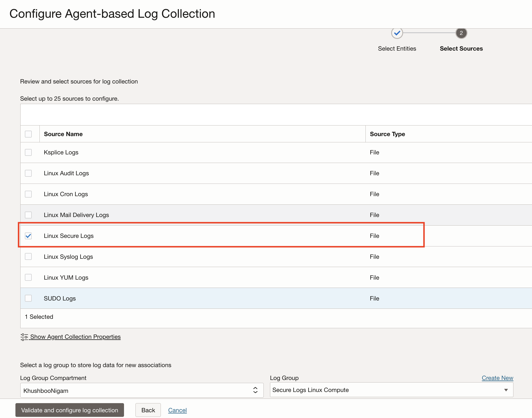Enable the Linux Audit Logs checkbox
Viewport: 532px width, 418px height.
[x=28, y=173]
